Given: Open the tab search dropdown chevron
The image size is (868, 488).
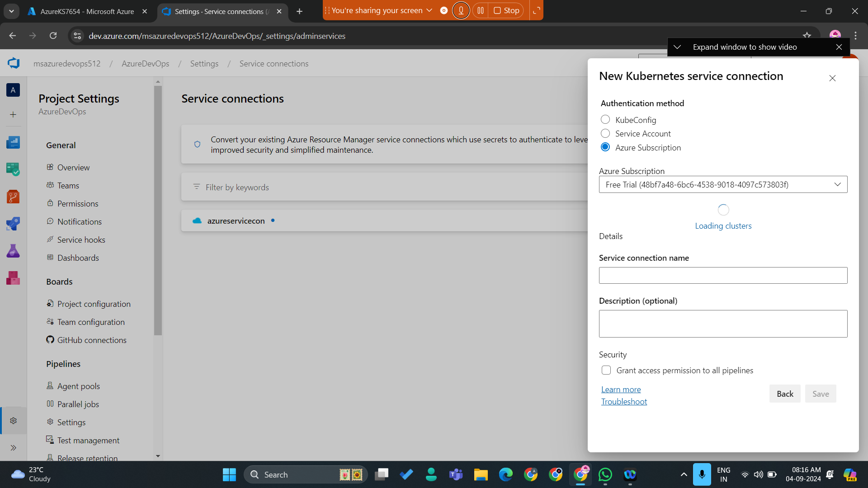Looking at the screenshot, I should point(11,11).
